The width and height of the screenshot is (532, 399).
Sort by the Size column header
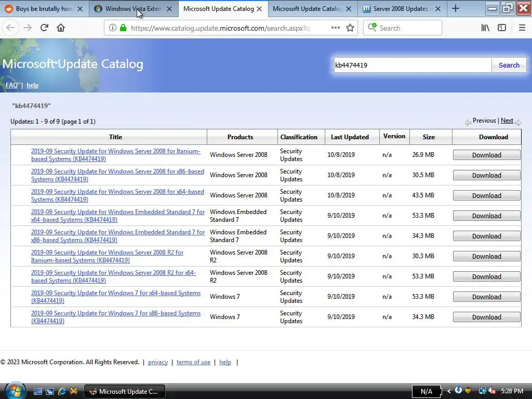pos(429,137)
